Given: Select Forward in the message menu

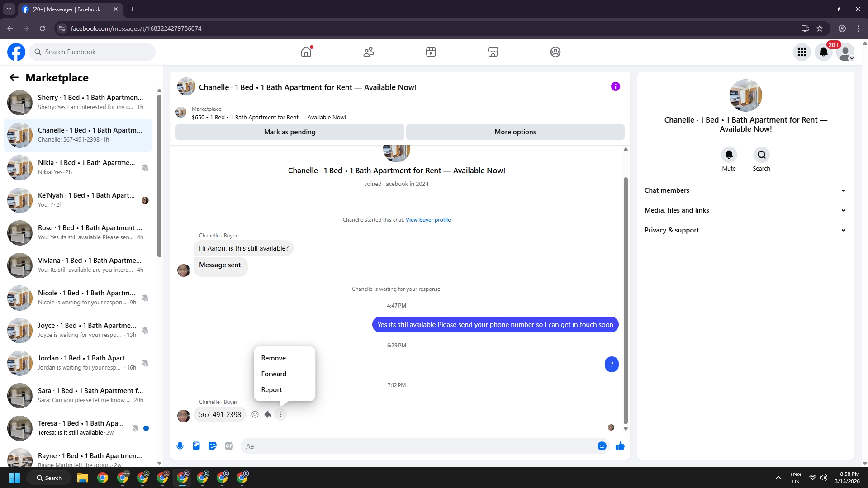Looking at the screenshot, I should 285,374.
